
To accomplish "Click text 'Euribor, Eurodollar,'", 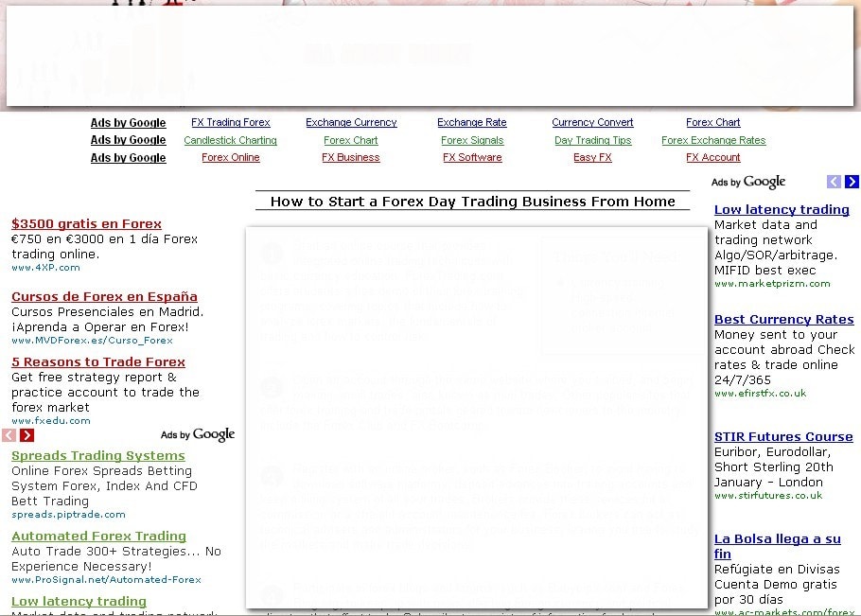I will [x=773, y=452].
